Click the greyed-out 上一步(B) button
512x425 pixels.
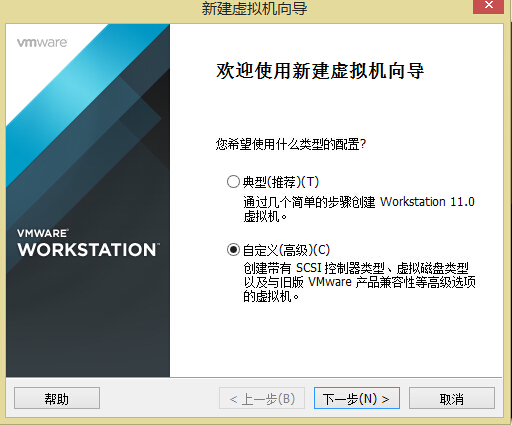click(x=262, y=398)
